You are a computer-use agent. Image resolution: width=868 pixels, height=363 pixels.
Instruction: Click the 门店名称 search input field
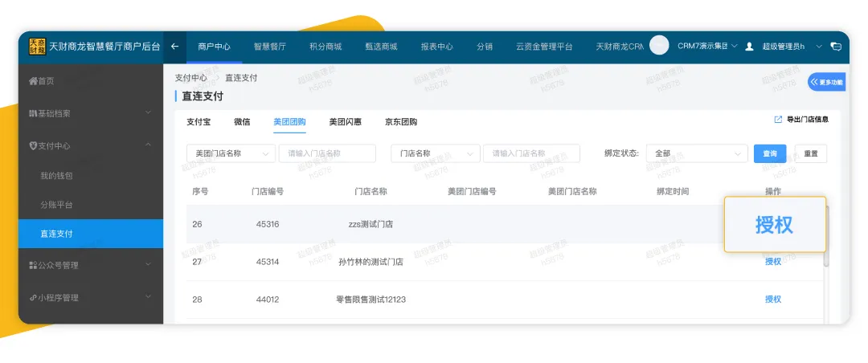click(x=531, y=153)
